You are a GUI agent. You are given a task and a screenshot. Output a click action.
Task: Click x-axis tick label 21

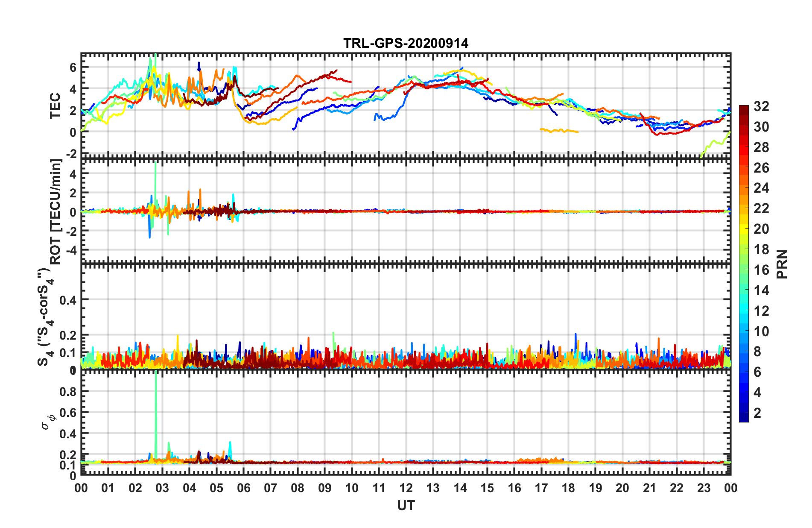pos(650,488)
